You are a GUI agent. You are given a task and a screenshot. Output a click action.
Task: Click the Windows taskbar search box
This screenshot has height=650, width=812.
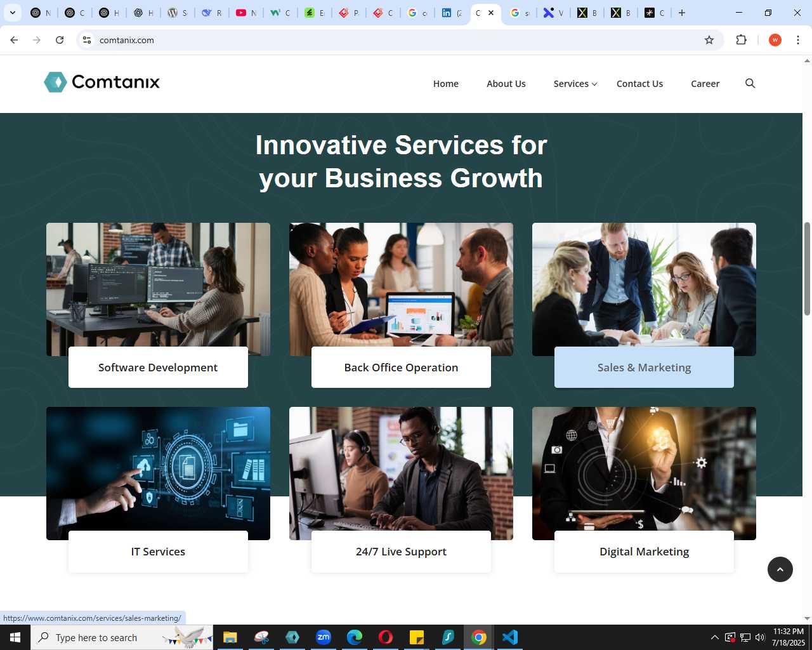click(122, 637)
